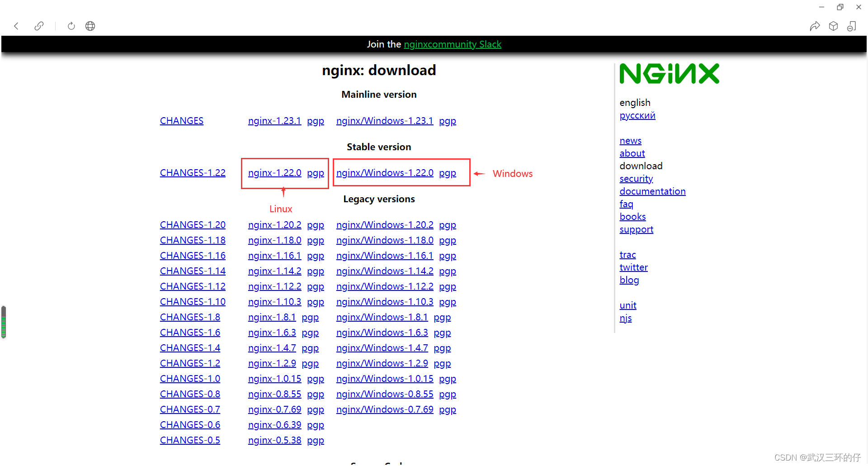The image size is (868, 466).
Task: Download nginx/Windows-1.0.15
Action: (x=385, y=379)
